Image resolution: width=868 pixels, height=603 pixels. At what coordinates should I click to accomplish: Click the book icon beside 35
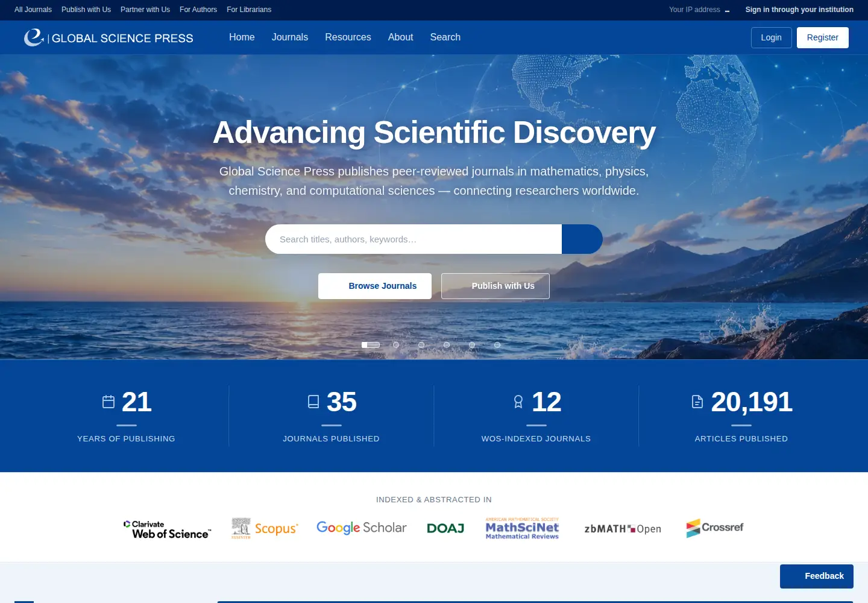[x=313, y=402]
